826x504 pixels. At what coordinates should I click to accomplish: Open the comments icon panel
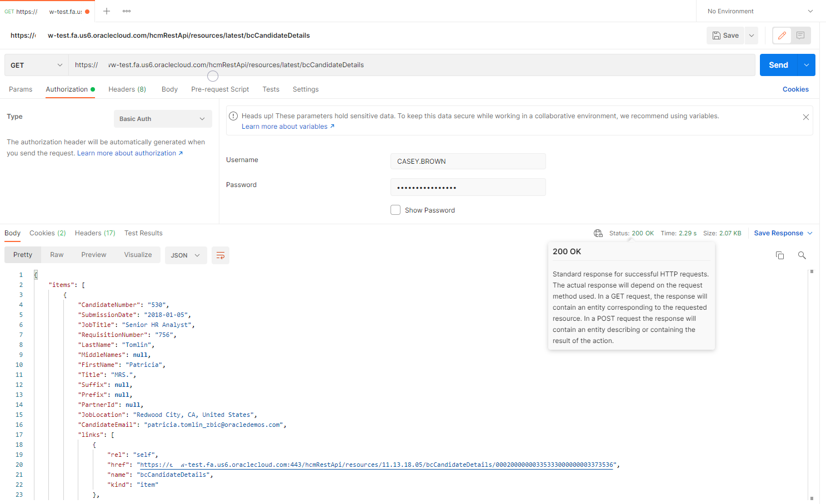point(800,36)
